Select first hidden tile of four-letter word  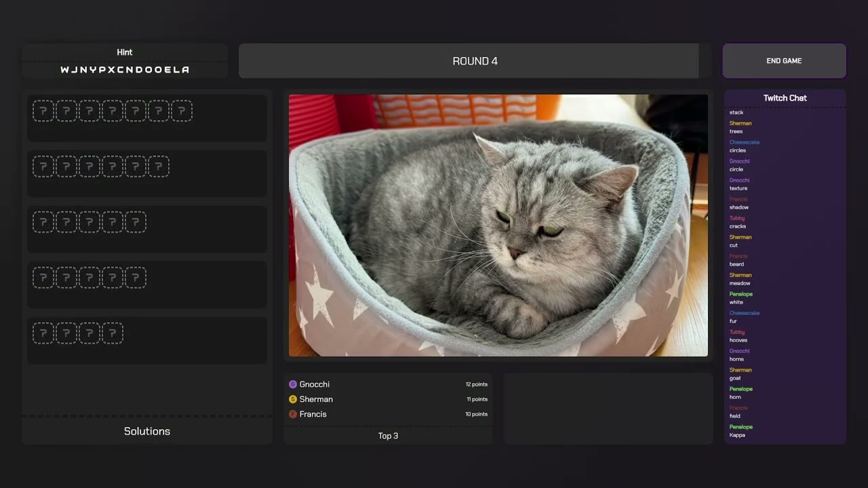tap(43, 333)
